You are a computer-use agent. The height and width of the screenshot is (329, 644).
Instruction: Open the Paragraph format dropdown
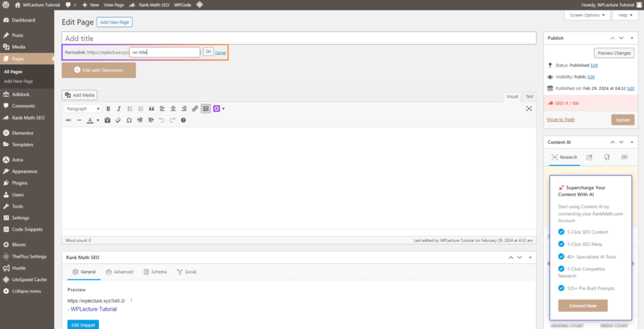pyautogui.click(x=84, y=109)
